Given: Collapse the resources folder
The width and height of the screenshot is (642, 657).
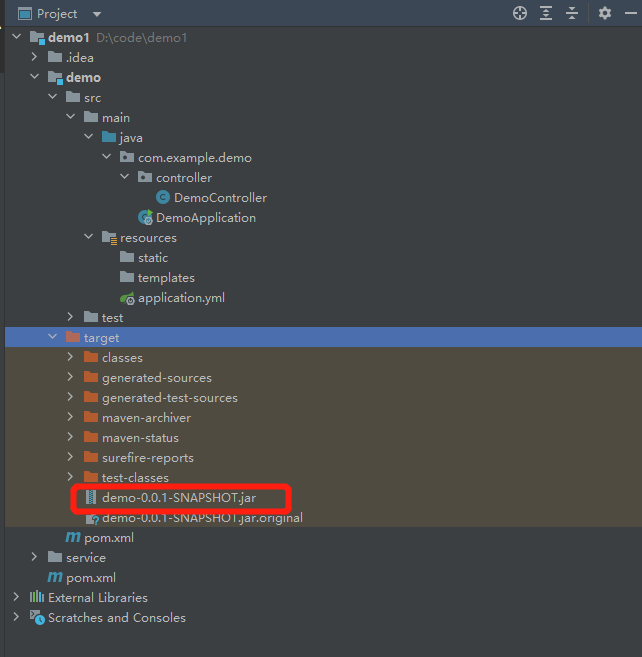Looking at the screenshot, I should pos(88,237).
